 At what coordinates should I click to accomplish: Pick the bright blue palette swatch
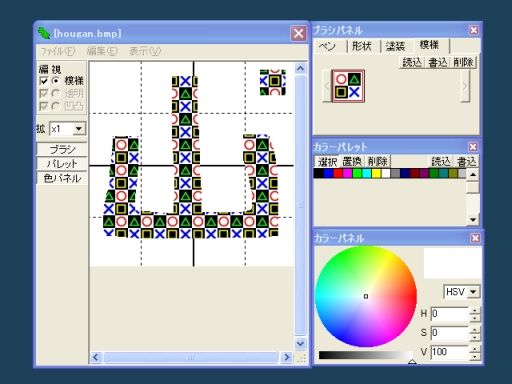tap(328, 173)
